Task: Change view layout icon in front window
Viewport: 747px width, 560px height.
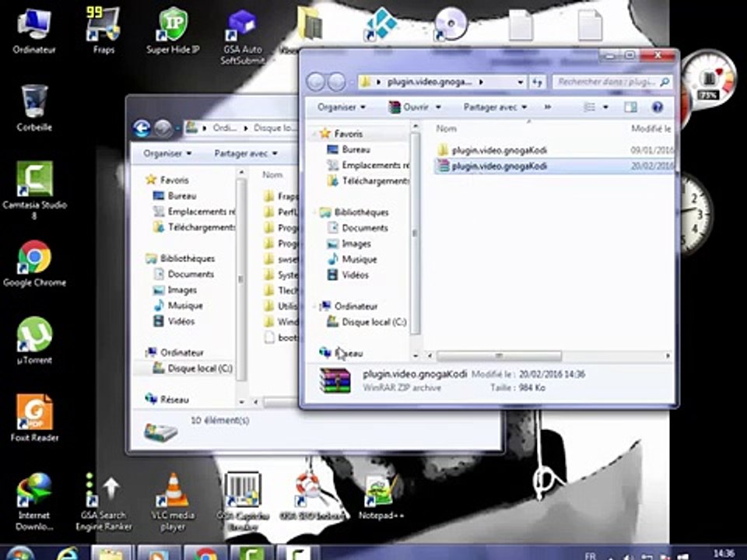Action: click(589, 107)
